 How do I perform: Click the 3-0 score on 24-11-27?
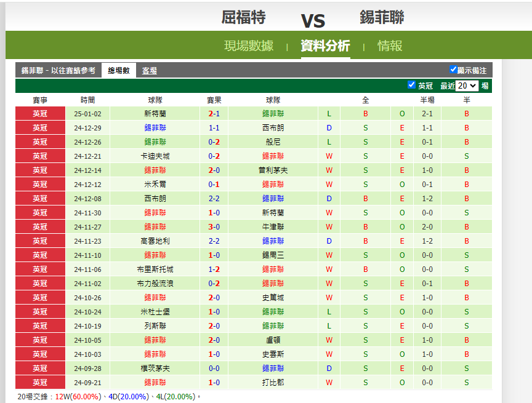coord(214,227)
